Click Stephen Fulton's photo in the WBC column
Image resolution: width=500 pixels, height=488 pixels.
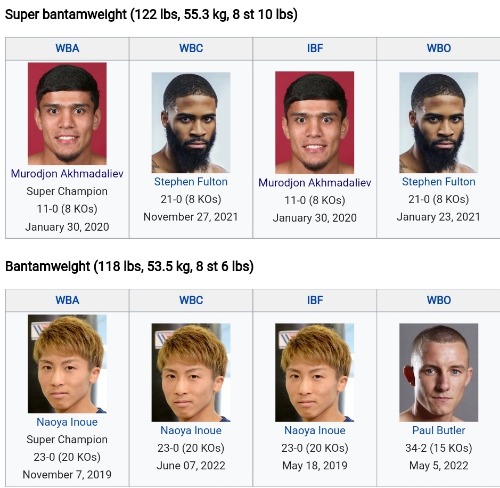coord(191,122)
